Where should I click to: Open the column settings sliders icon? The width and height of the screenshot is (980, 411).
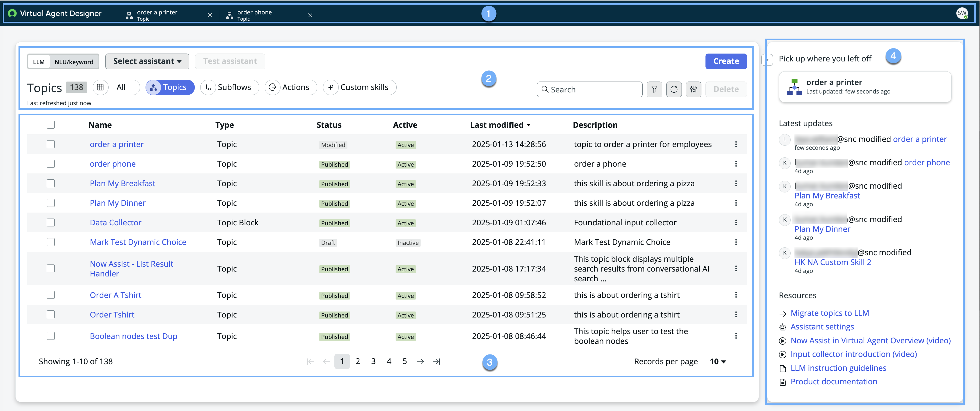click(694, 89)
